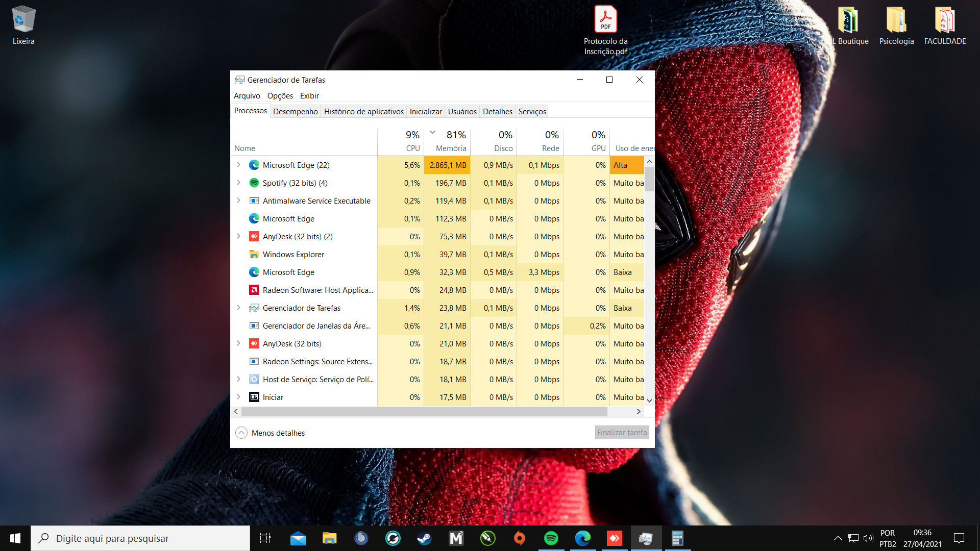Image resolution: width=980 pixels, height=551 pixels.
Task: Select Gerenciador de Janelas da Áre... row
Action: pyautogui.click(x=437, y=325)
